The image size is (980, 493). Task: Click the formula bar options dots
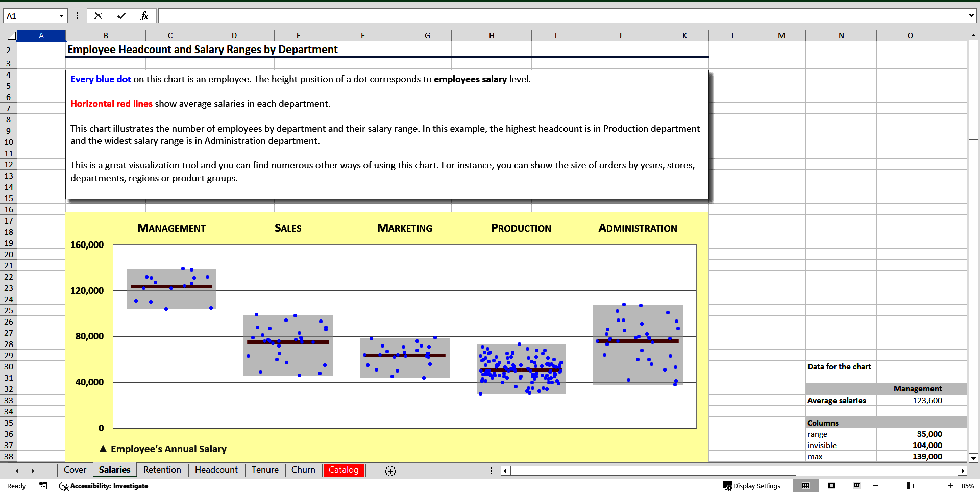(x=77, y=16)
